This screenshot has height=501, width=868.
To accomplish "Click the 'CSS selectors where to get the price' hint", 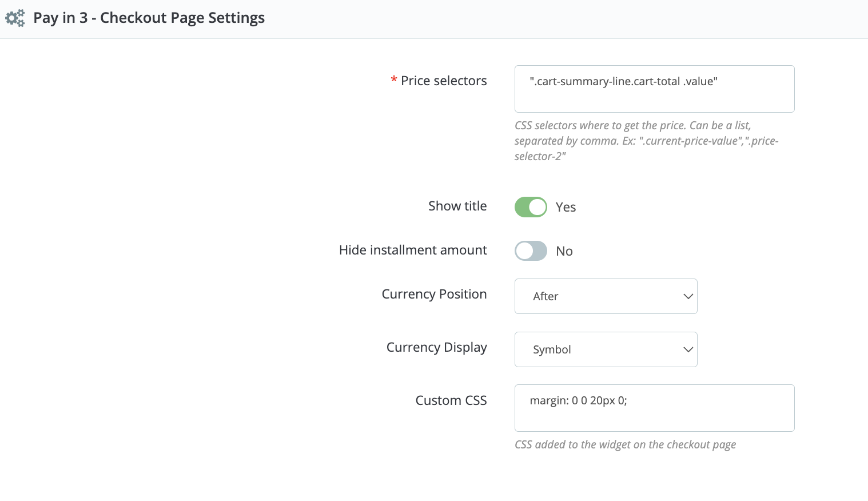I will coord(646,141).
